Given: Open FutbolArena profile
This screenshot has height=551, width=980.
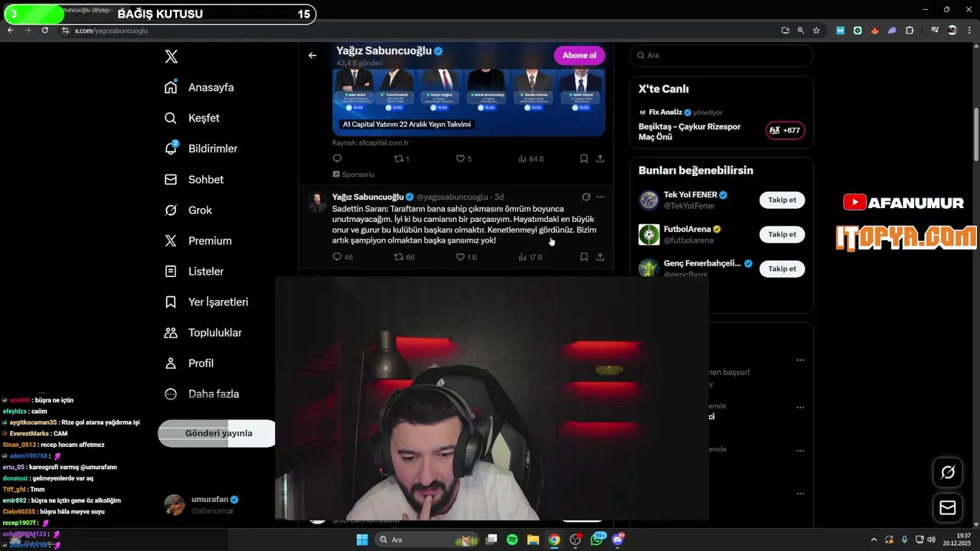Looking at the screenshot, I should point(688,229).
